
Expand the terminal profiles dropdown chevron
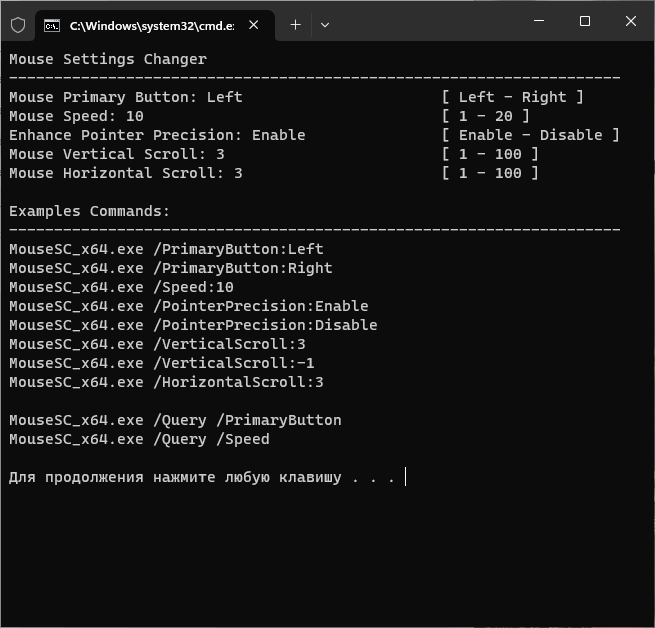click(325, 25)
